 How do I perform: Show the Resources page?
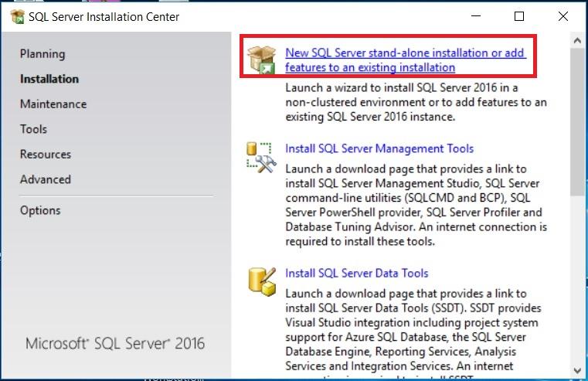pos(46,155)
